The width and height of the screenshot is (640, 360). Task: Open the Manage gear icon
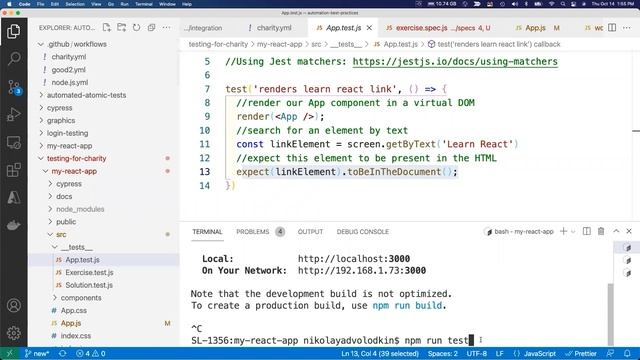13,333
